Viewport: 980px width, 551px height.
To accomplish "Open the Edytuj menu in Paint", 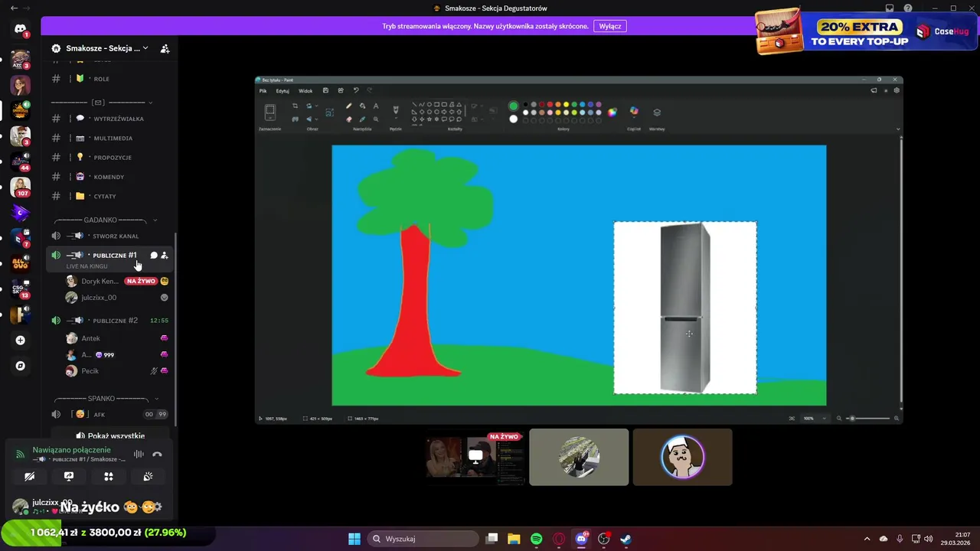I will [x=283, y=90].
